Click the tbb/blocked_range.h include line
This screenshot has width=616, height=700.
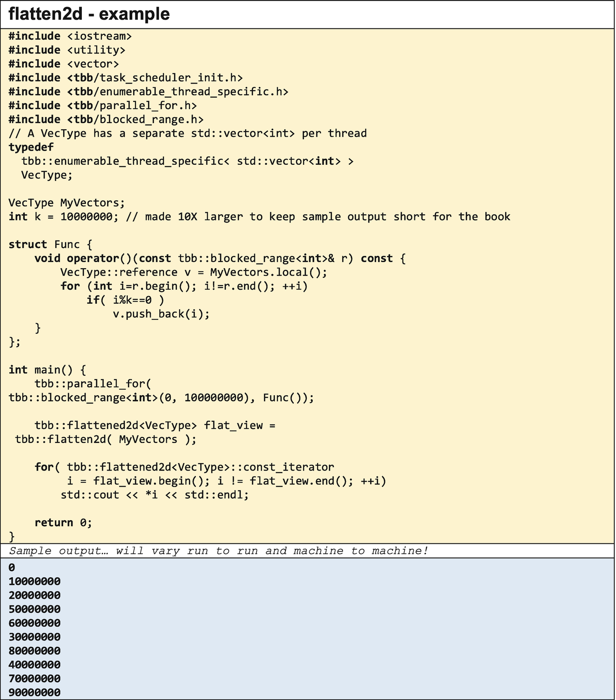106,120
